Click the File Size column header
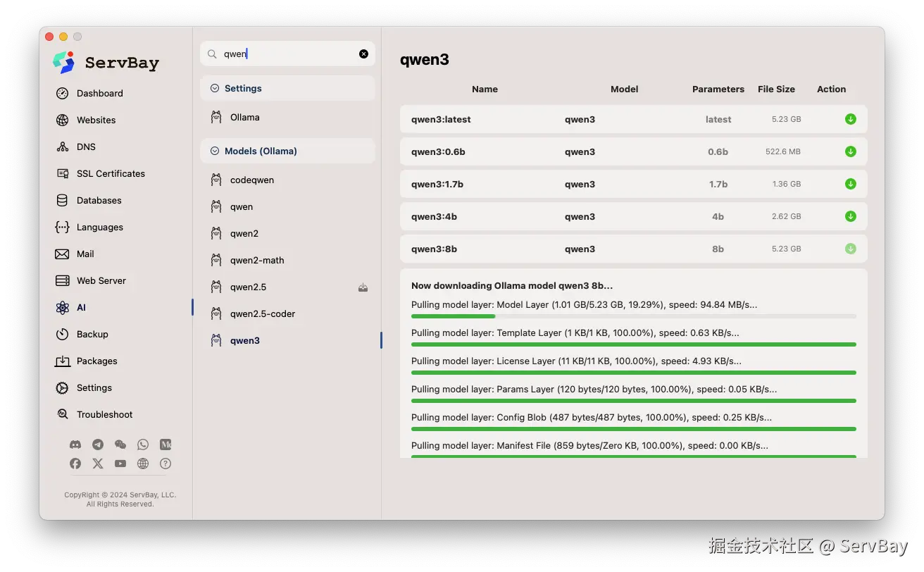This screenshot has height=572, width=924. [776, 89]
